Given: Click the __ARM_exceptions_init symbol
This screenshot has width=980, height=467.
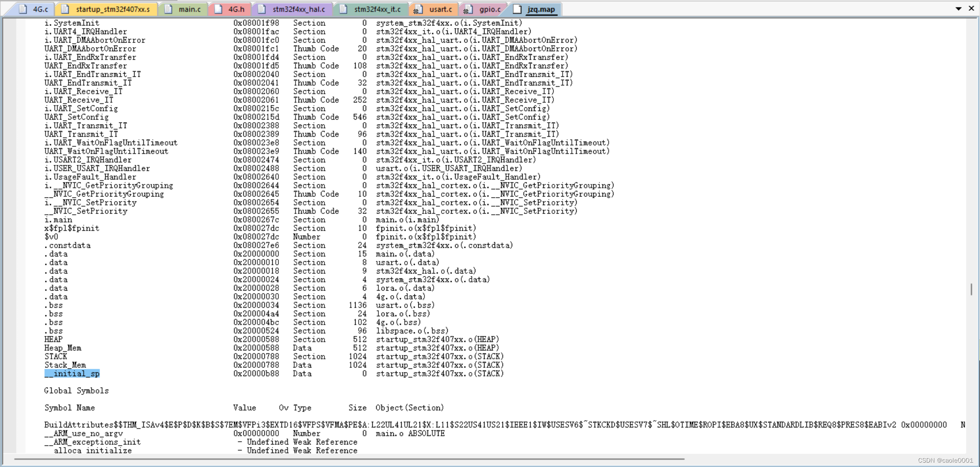Looking at the screenshot, I should pyautogui.click(x=93, y=442).
